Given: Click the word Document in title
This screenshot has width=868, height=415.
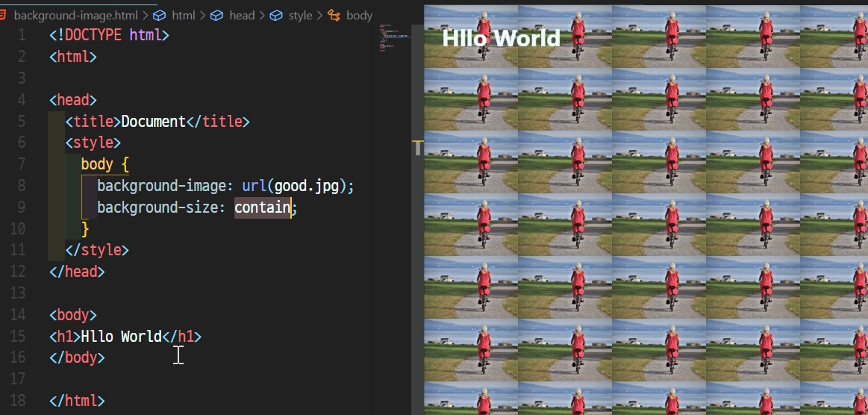Looking at the screenshot, I should point(153,121).
